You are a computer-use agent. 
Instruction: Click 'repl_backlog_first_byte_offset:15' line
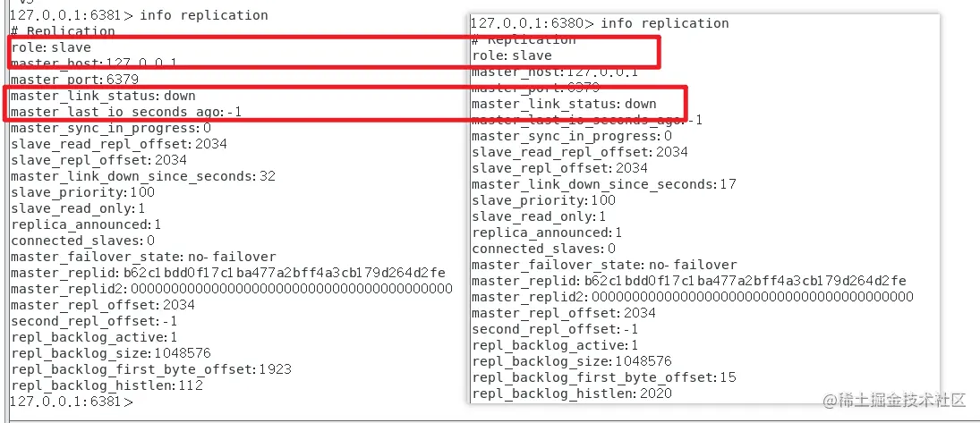[604, 377]
